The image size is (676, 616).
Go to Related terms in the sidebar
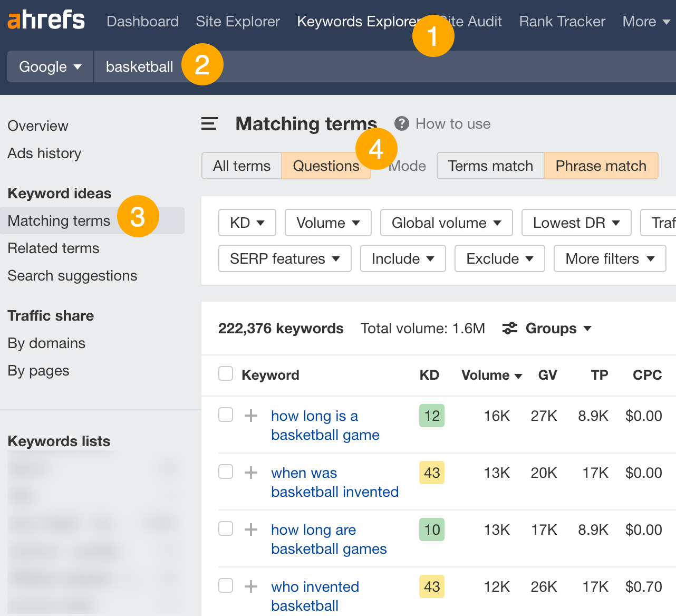(53, 248)
